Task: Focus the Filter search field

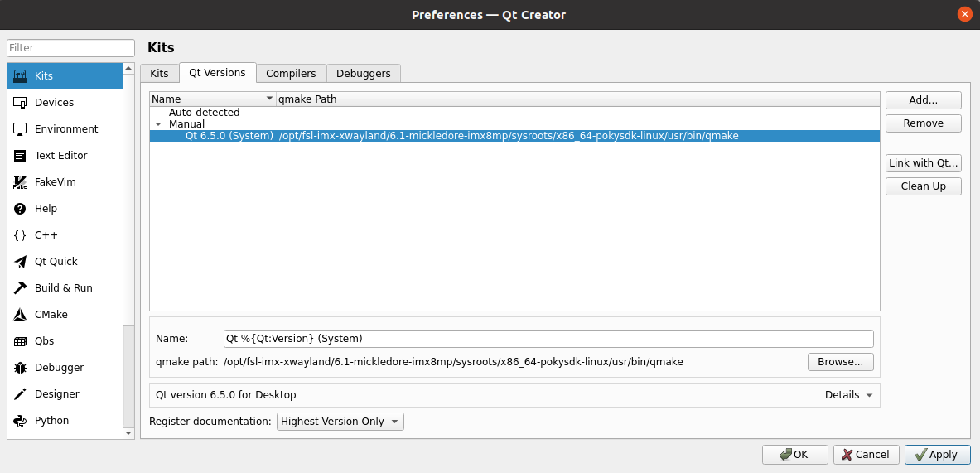Action: [70, 48]
